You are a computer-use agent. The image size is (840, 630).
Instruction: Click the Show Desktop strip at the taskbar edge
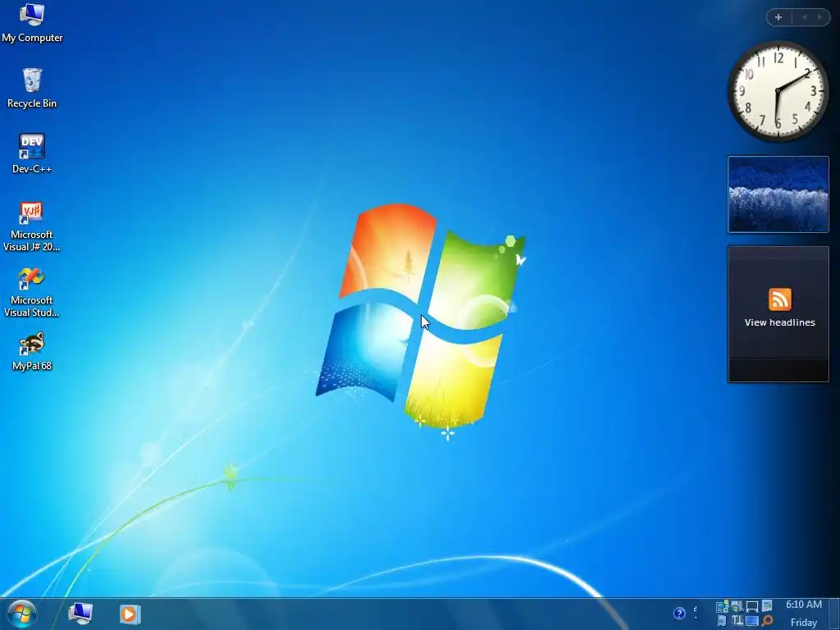click(x=834, y=614)
